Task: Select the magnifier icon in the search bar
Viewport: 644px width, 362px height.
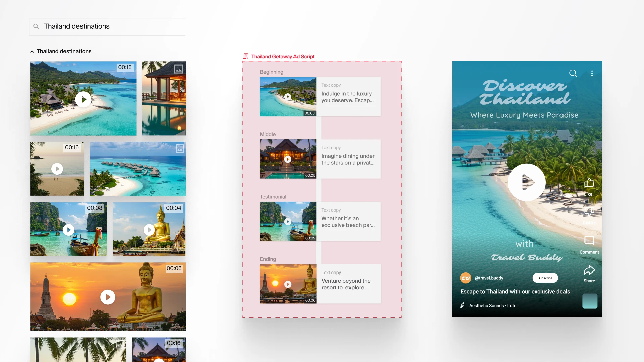Action: (36, 26)
